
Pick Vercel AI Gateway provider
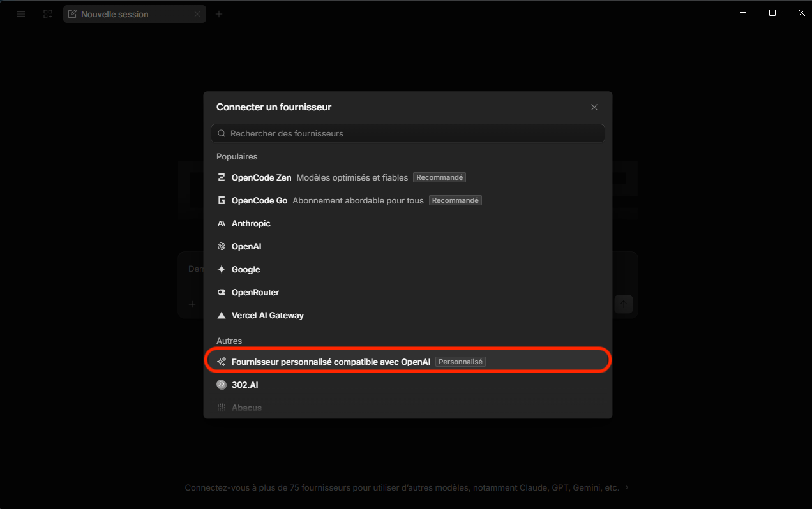click(x=407, y=315)
